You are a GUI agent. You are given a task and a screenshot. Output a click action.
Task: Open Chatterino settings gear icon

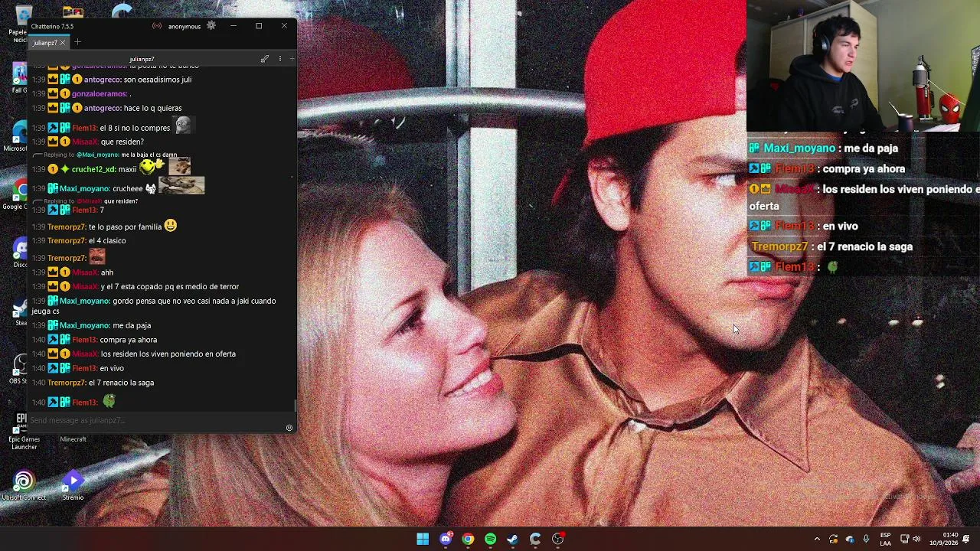click(x=211, y=26)
